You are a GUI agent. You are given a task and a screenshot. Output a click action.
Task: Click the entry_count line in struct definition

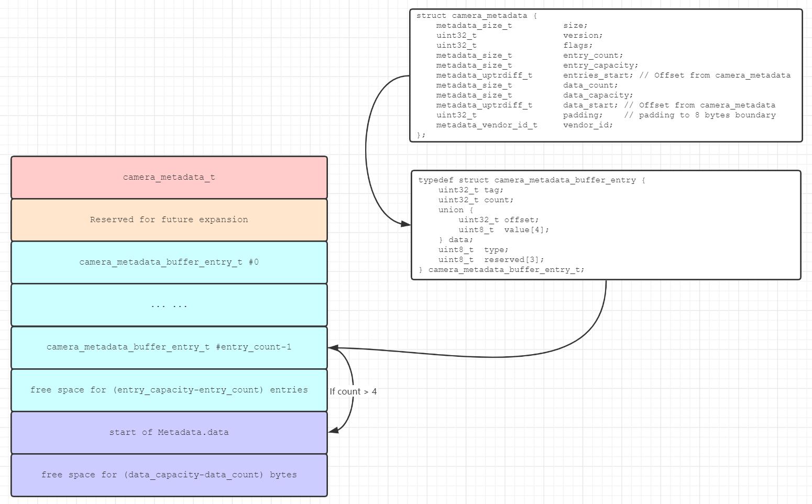tap(529, 55)
